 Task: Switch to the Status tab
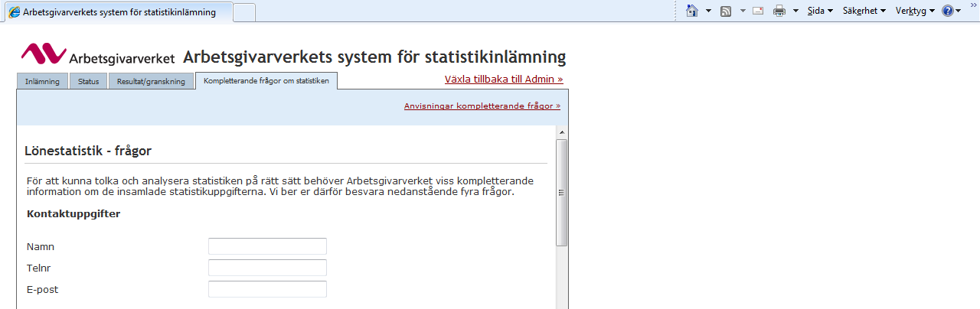(x=88, y=81)
